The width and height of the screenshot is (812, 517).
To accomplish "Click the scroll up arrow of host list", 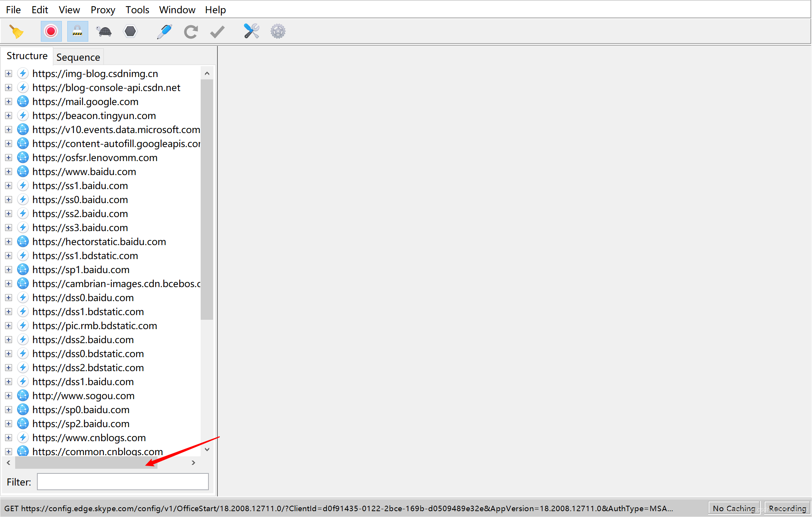I will point(207,74).
